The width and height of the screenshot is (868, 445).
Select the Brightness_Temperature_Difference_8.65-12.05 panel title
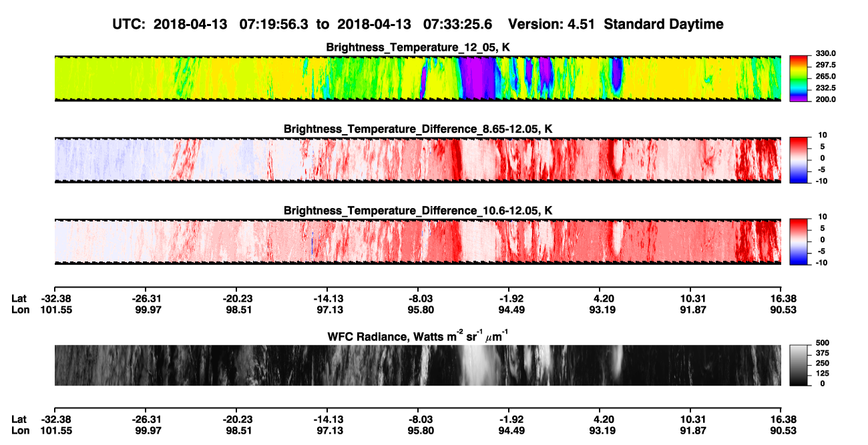click(x=418, y=128)
